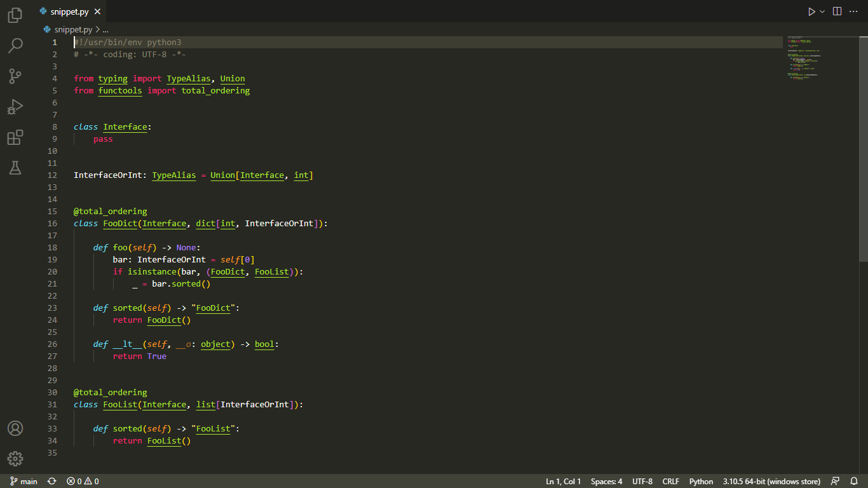The width and height of the screenshot is (868, 488).
Task: Toggle the split editor layout
Action: pos(836,11)
